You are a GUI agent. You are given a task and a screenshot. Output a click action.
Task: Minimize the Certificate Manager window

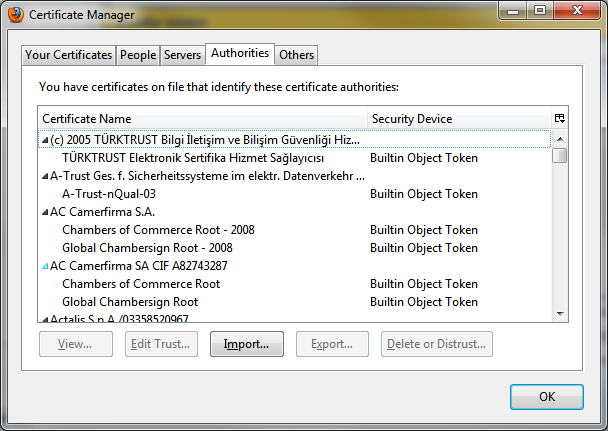pos(513,10)
